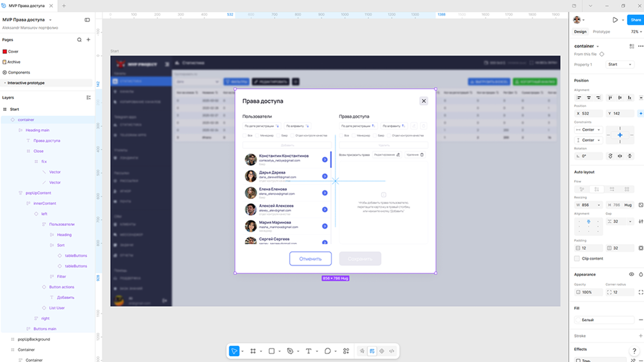
Task: Click the Белый fill color swatch
Action: tap(579, 320)
